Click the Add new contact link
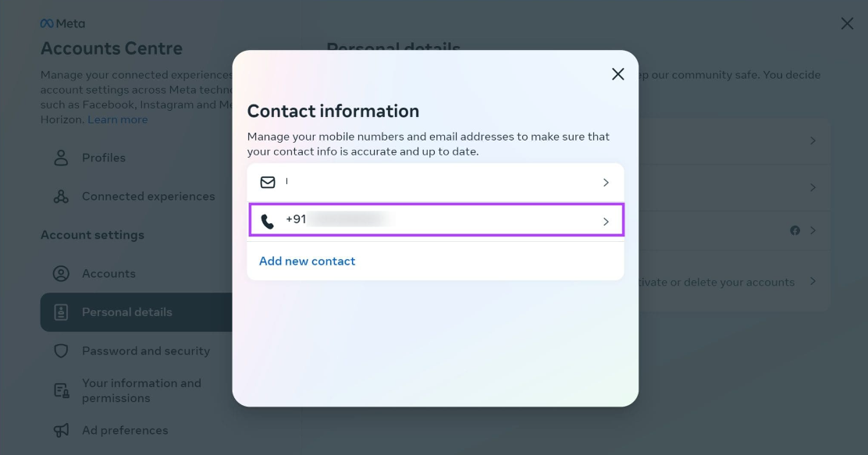The image size is (868, 455). (308, 261)
